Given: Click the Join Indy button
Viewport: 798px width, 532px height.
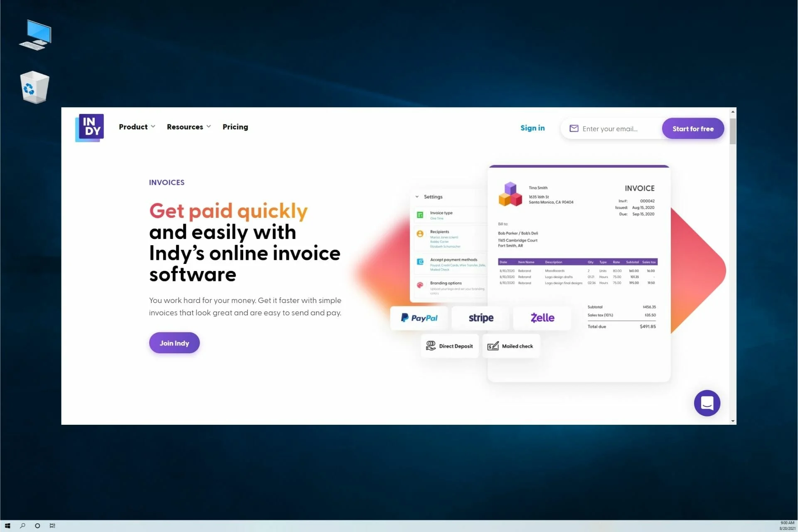Looking at the screenshot, I should [174, 342].
